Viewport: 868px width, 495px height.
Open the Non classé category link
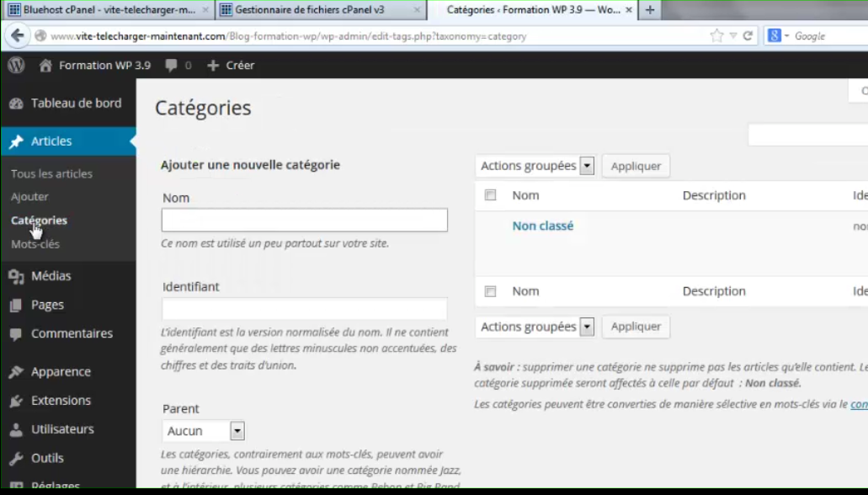(x=542, y=226)
